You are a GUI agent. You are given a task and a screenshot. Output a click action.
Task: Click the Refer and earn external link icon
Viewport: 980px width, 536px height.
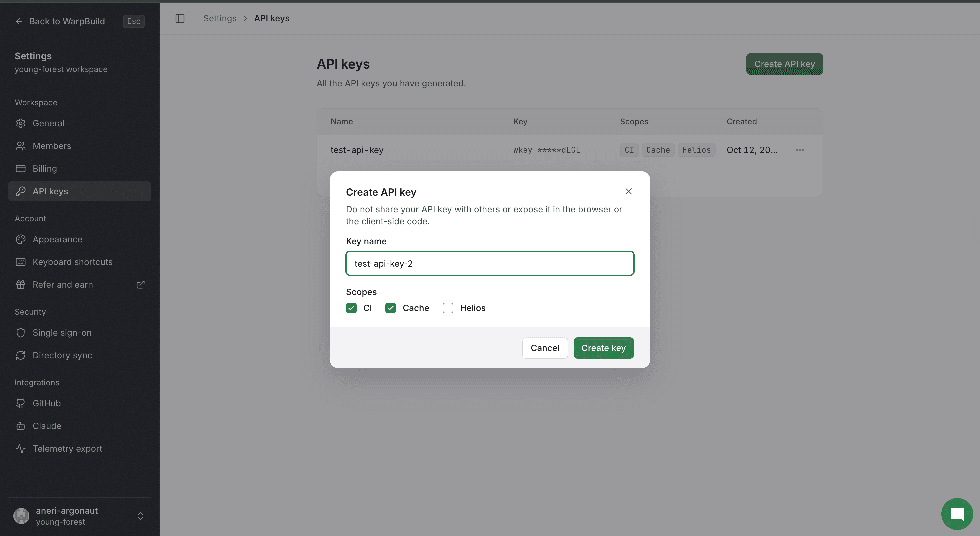[140, 285]
